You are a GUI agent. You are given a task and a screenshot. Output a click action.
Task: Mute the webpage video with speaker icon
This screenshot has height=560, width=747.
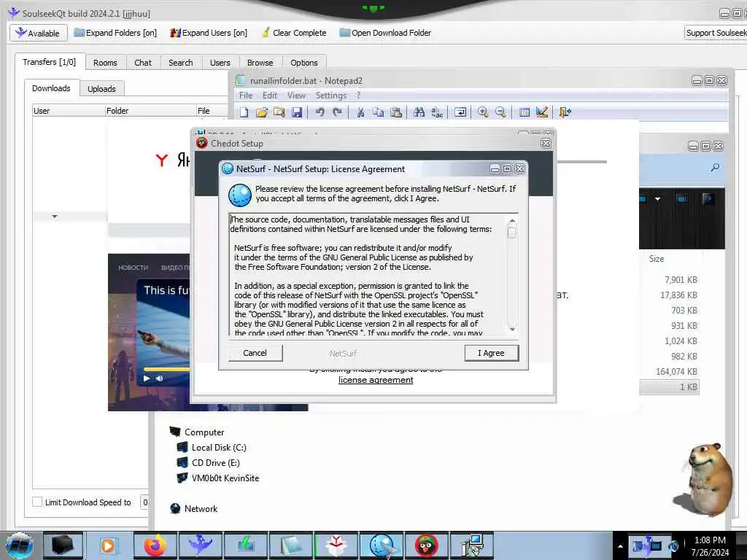click(x=159, y=378)
